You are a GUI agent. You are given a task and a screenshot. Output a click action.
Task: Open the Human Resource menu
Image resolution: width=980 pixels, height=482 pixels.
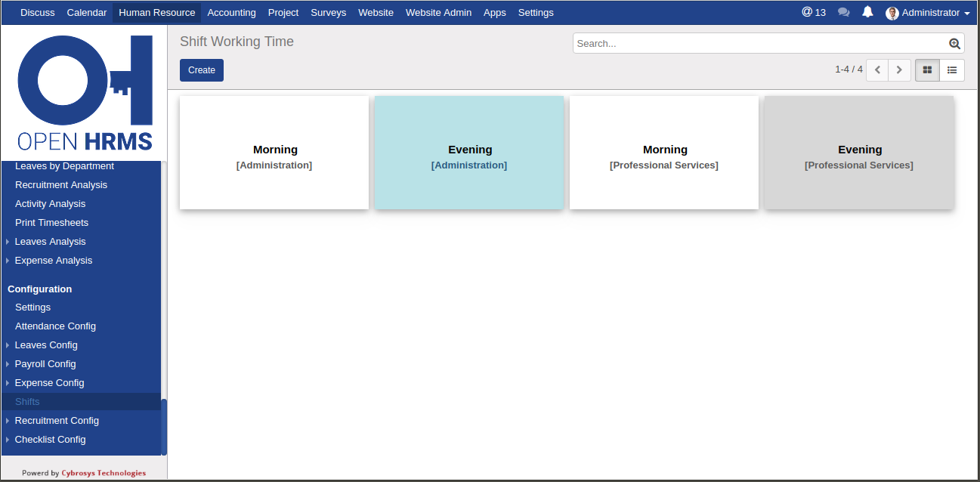157,13
